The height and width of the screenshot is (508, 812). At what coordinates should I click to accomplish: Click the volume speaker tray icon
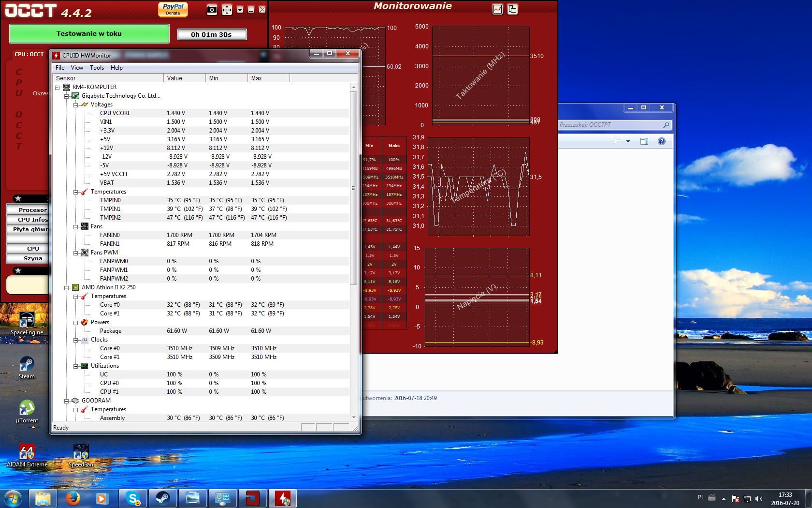tap(758, 498)
